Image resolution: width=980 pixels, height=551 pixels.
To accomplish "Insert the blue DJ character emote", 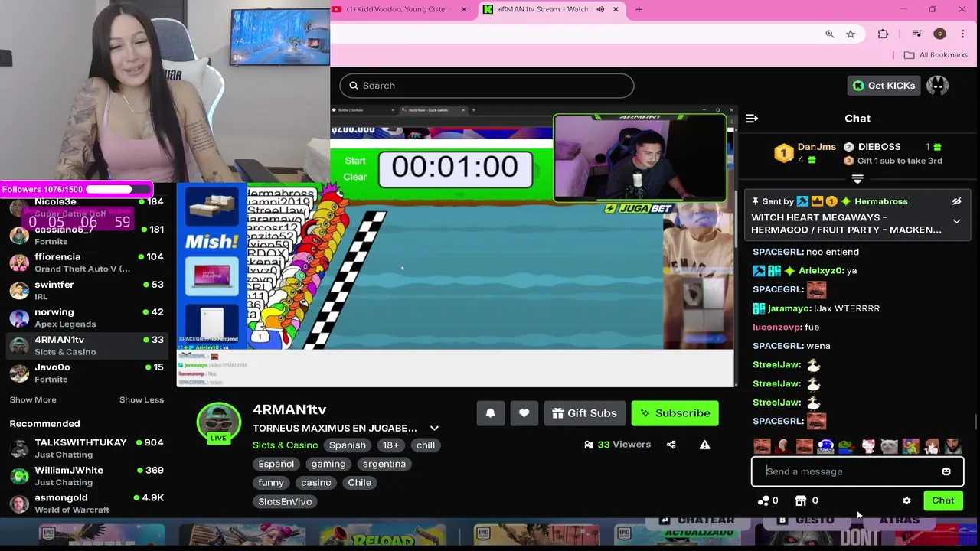I will (825, 446).
